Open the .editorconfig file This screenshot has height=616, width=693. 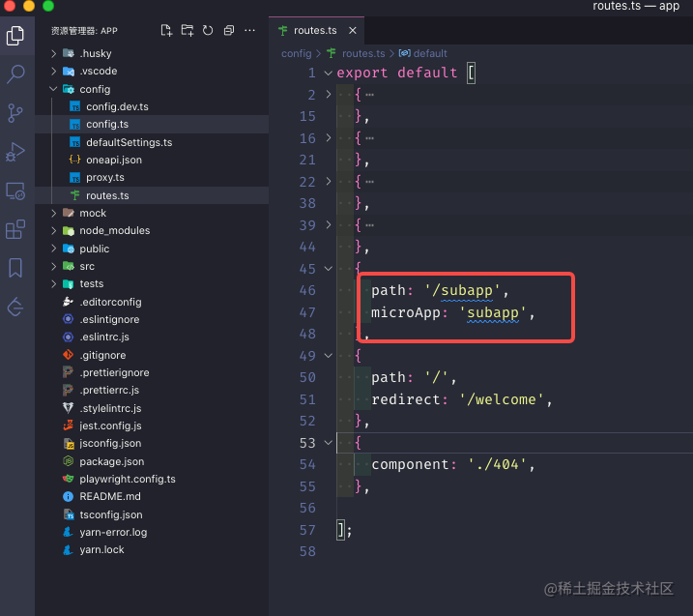tap(152, 302)
